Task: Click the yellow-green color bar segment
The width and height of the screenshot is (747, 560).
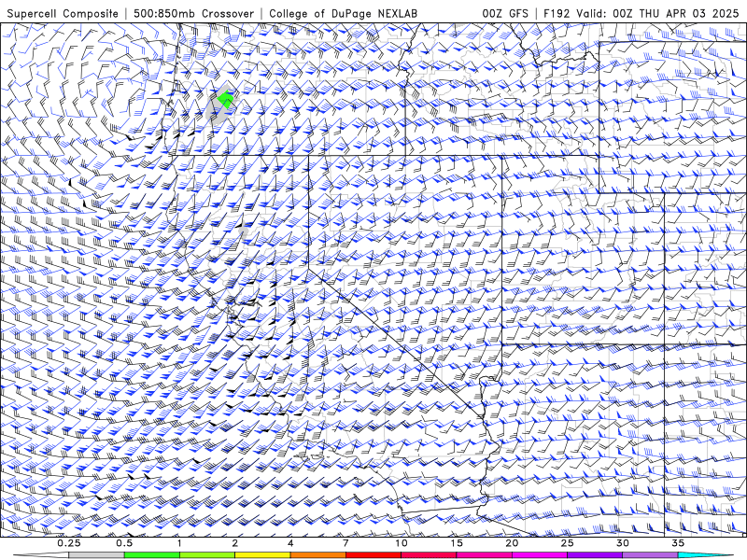Action: coord(207,555)
